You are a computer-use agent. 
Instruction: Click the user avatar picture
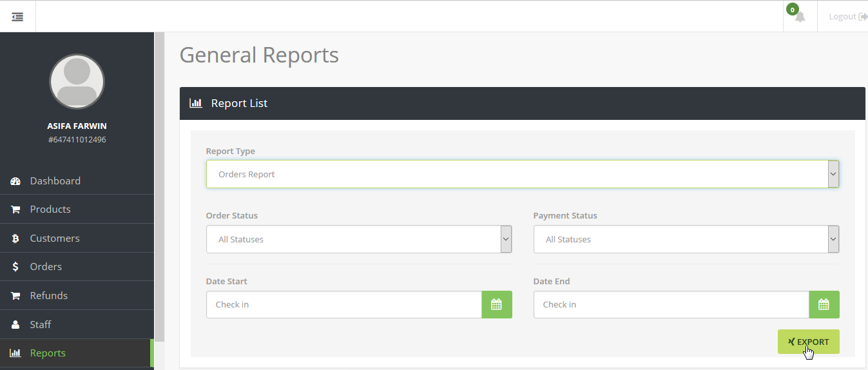pyautogui.click(x=77, y=81)
